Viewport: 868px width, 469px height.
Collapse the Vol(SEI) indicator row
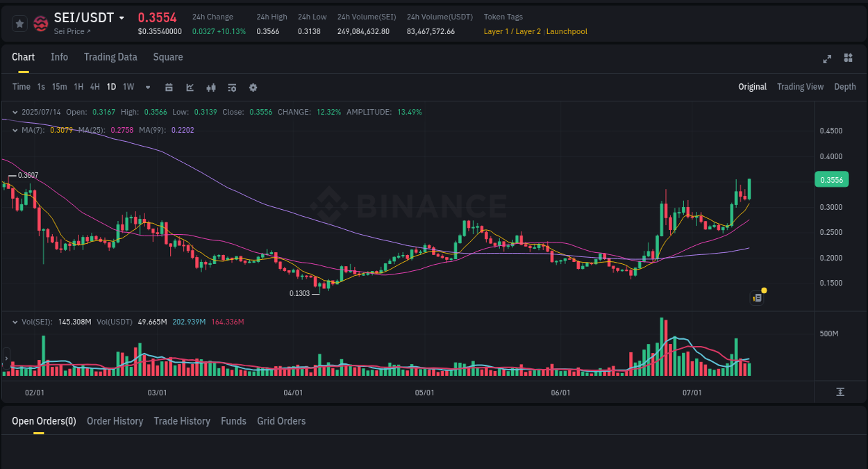pos(15,322)
